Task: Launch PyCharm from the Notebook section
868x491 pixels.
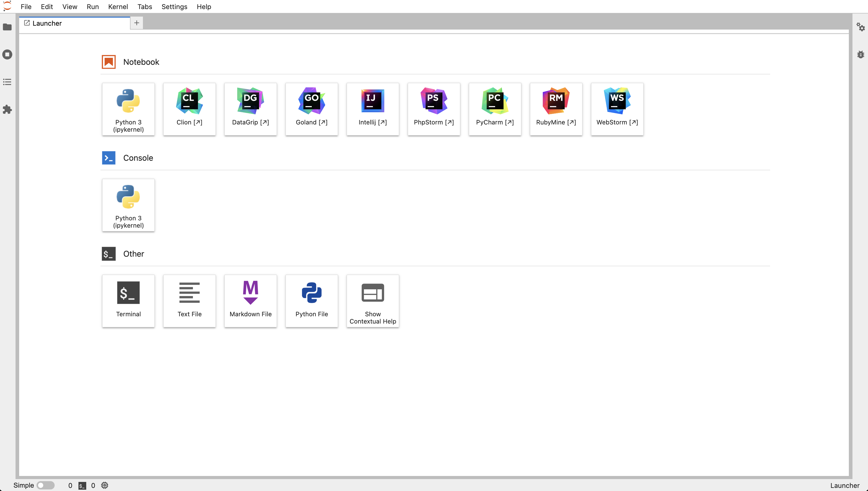Action: [495, 109]
